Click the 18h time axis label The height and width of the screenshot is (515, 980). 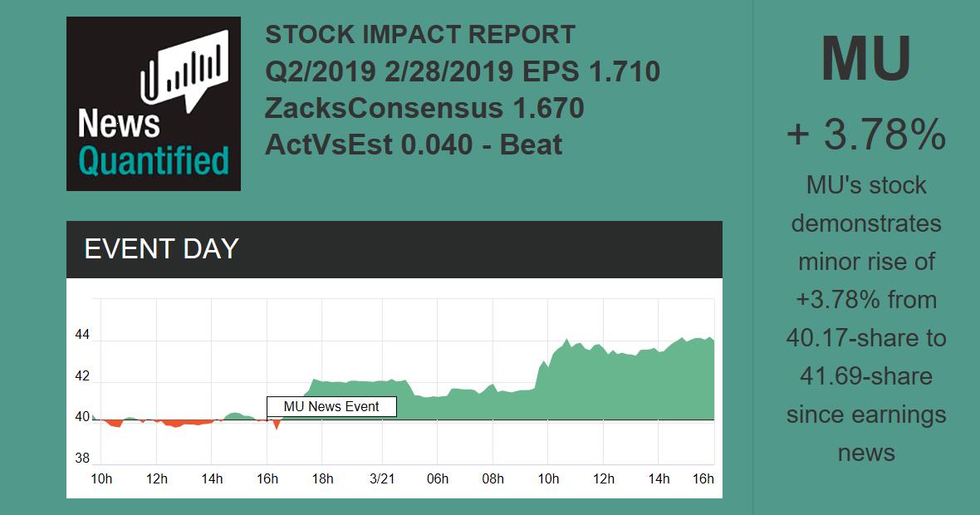(x=322, y=479)
